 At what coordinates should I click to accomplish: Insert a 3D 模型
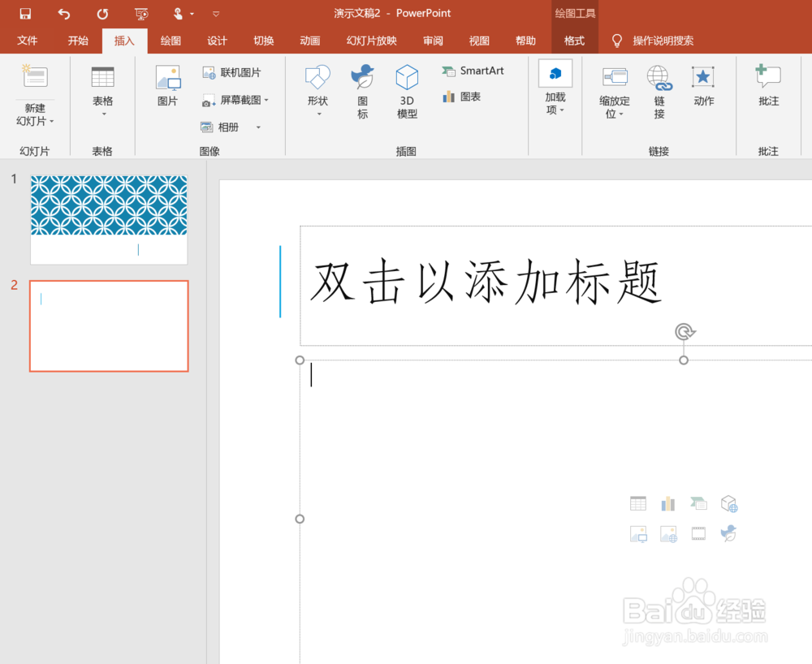click(407, 92)
